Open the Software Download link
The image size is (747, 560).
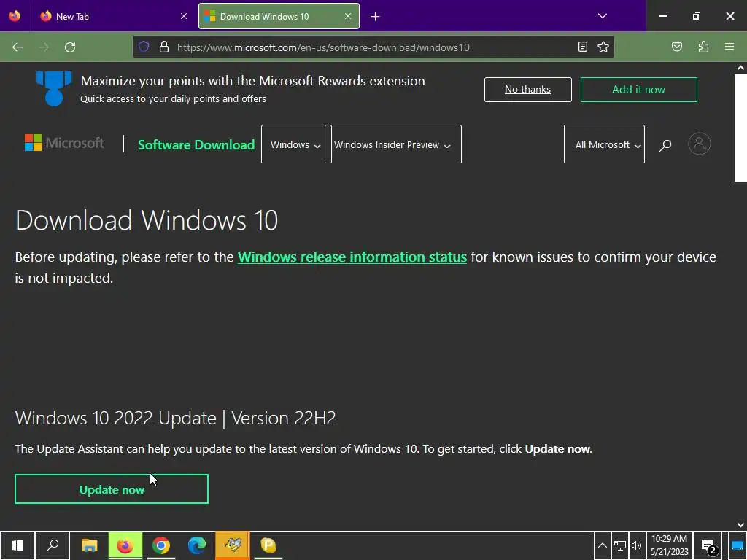point(196,145)
